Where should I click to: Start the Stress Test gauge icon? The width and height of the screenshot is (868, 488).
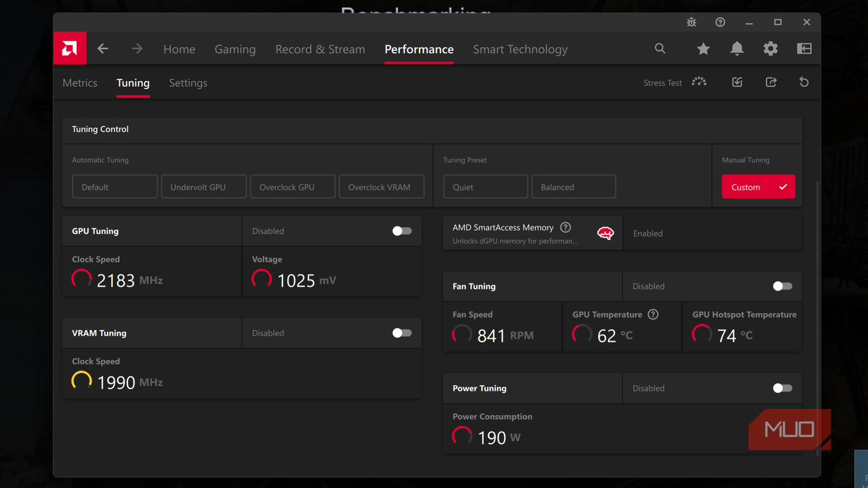[699, 82]
